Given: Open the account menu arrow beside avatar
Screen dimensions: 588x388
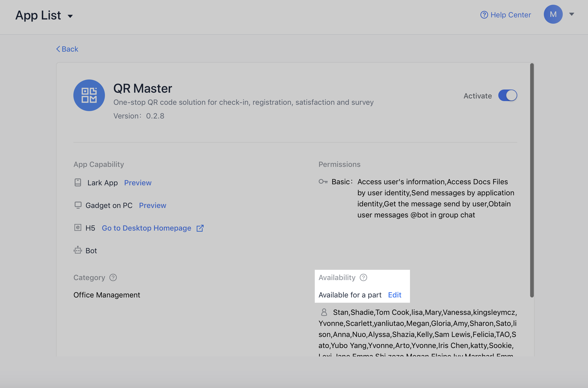Looking at the screenshot, I should pyautogui.click(x=571, y=14).
